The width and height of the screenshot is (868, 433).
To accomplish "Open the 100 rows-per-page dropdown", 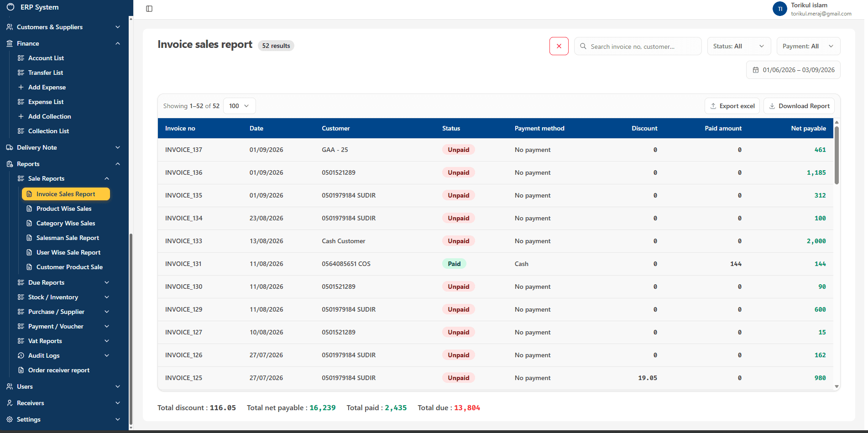I will click(239, 106).
